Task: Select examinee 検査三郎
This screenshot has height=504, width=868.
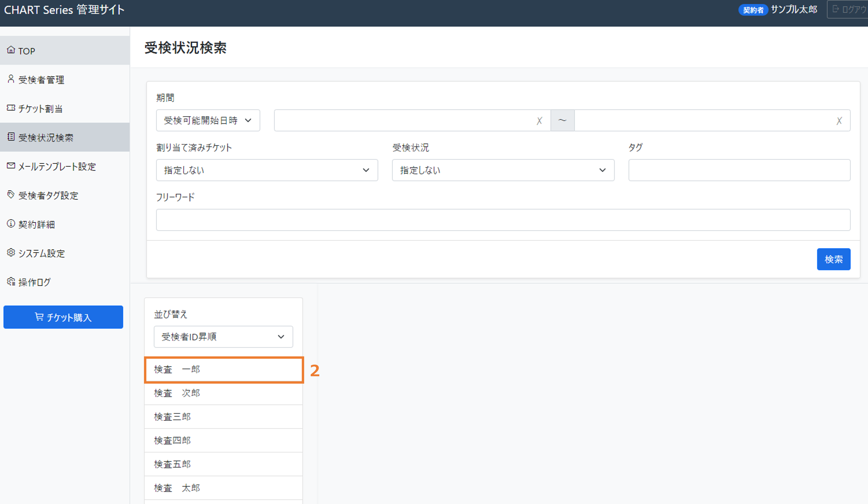Action: [x=224, y=417]
